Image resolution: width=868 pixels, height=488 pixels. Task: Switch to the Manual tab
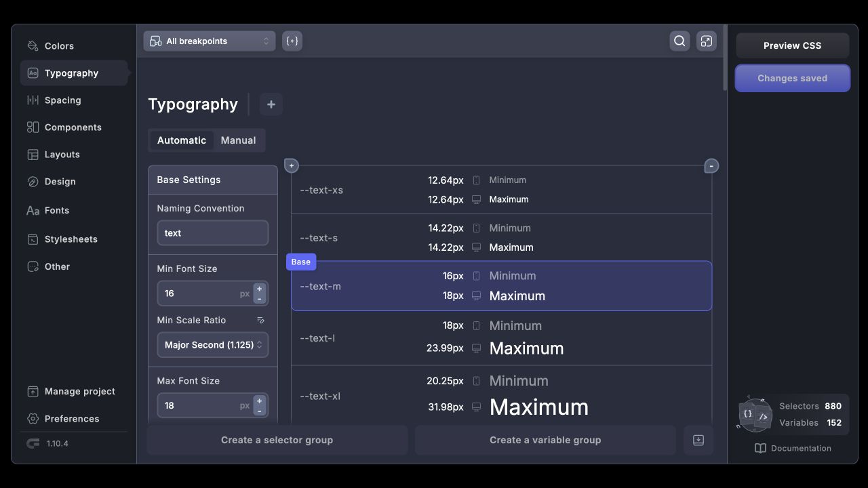(x=239, y=140)
